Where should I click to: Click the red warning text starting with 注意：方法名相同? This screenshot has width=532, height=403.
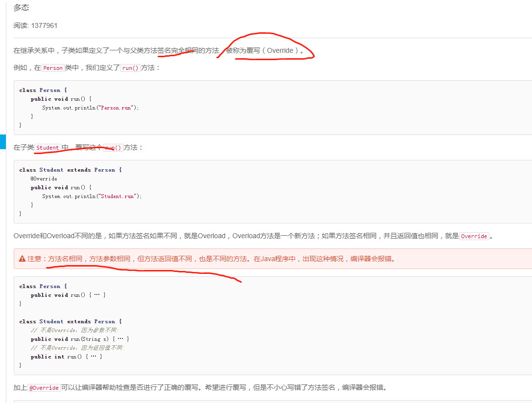pos(211,259)
